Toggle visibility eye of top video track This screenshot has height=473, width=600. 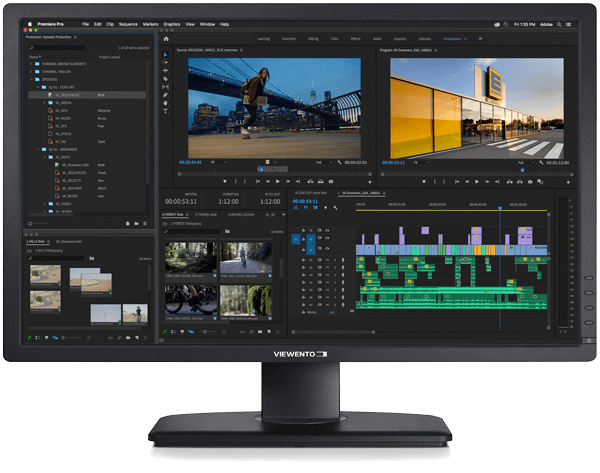[x=327, y=231]
